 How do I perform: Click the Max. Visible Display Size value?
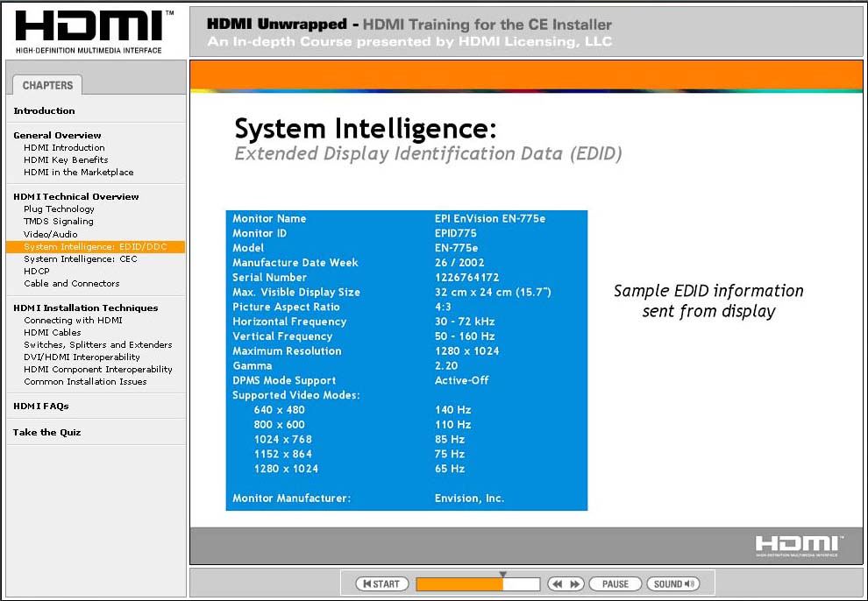tap(493, 292)
